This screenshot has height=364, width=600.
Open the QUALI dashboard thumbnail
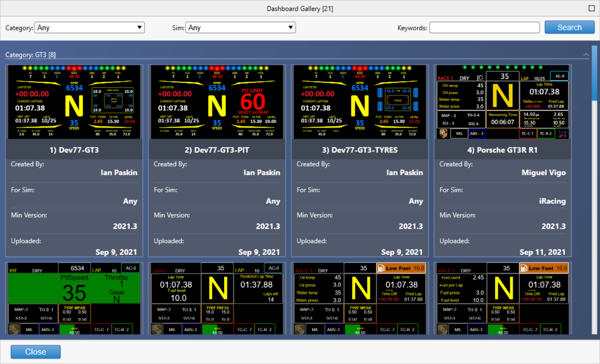217,299
